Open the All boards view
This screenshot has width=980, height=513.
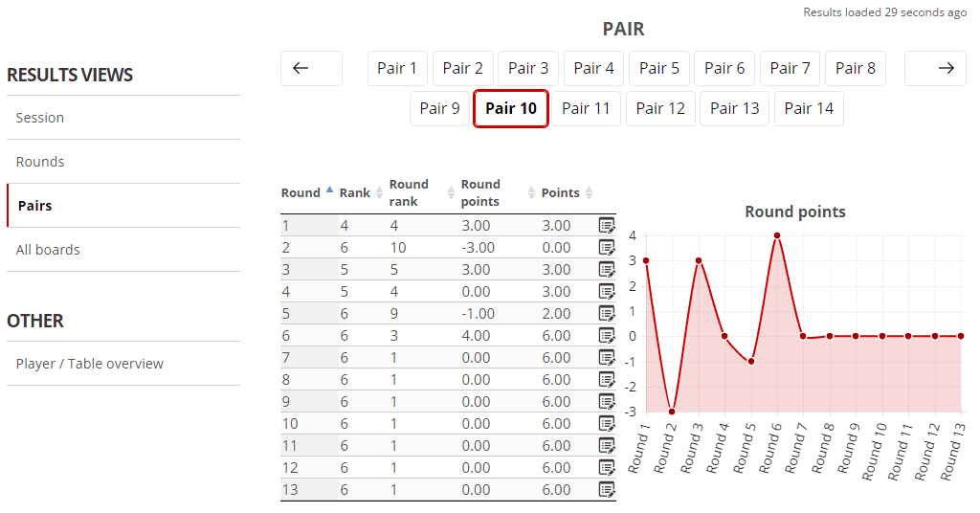click(x=48, y=250)
